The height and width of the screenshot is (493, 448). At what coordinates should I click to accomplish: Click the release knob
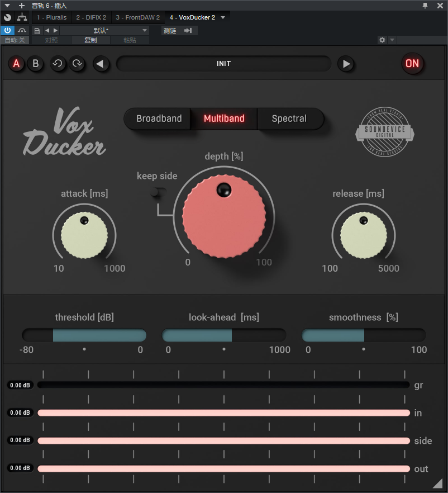click(364, 235)
